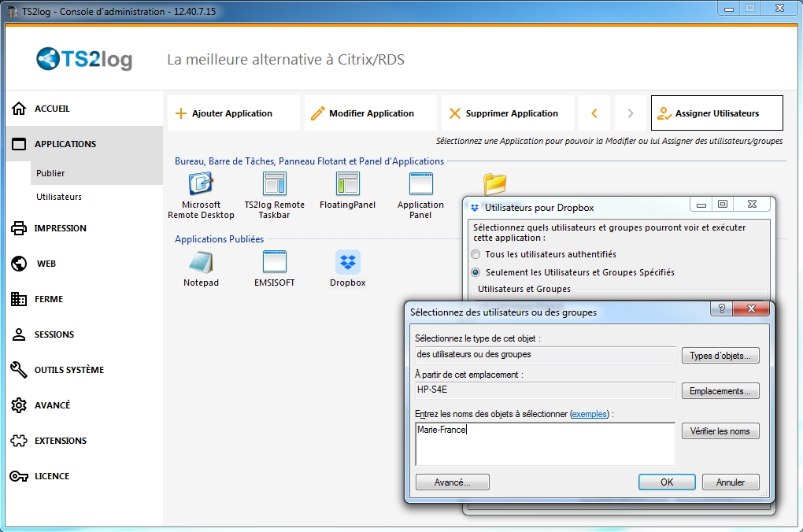Select the Dropbox published application
This screenshot has height=532, width=803.
348,269
